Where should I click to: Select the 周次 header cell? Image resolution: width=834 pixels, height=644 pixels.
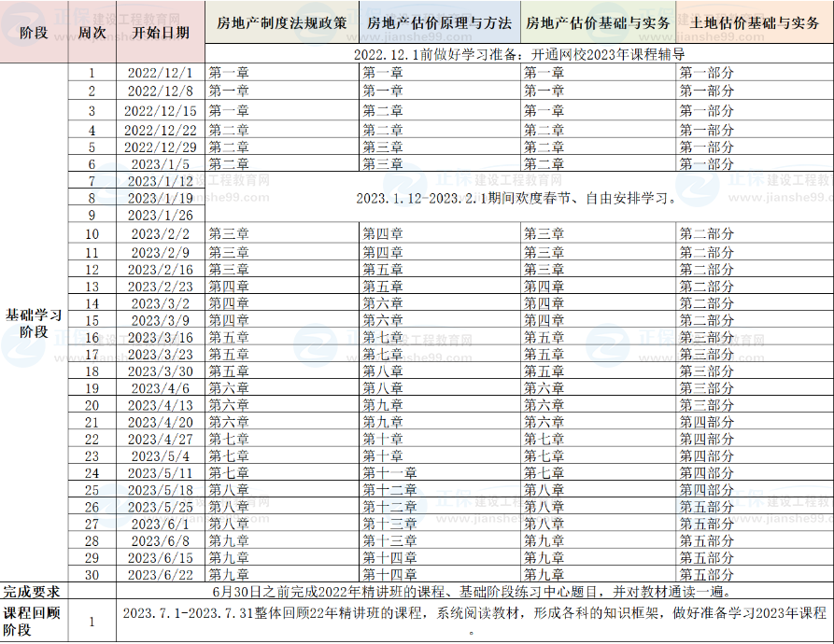click(x=92, y=32)
